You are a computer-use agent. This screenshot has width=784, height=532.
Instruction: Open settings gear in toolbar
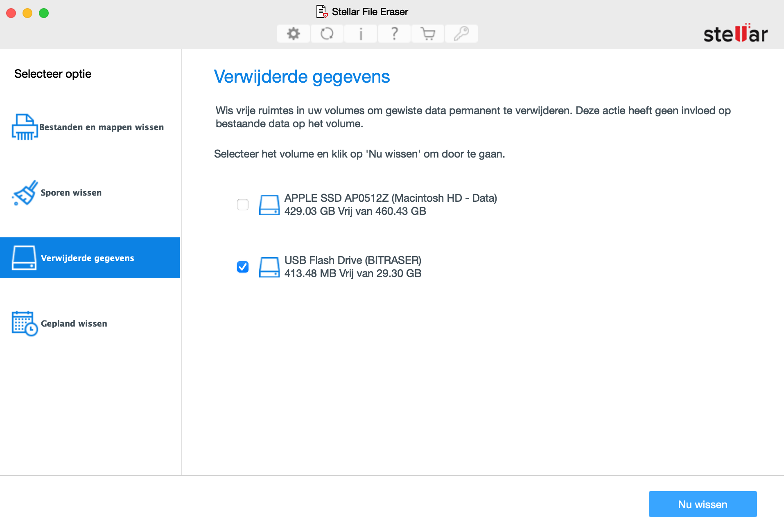coord(293,34)
